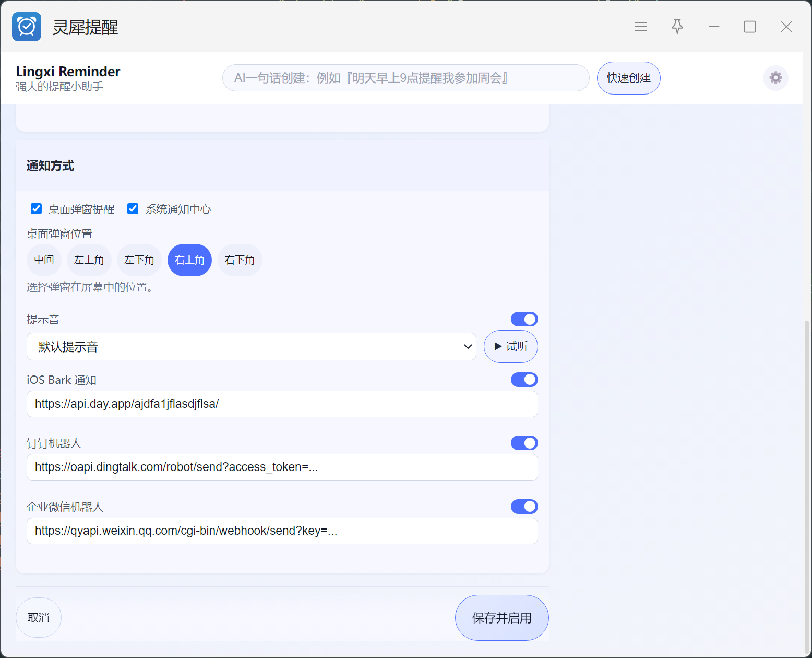
Task: Play sound preview with 试听 button
Action: 510,346
